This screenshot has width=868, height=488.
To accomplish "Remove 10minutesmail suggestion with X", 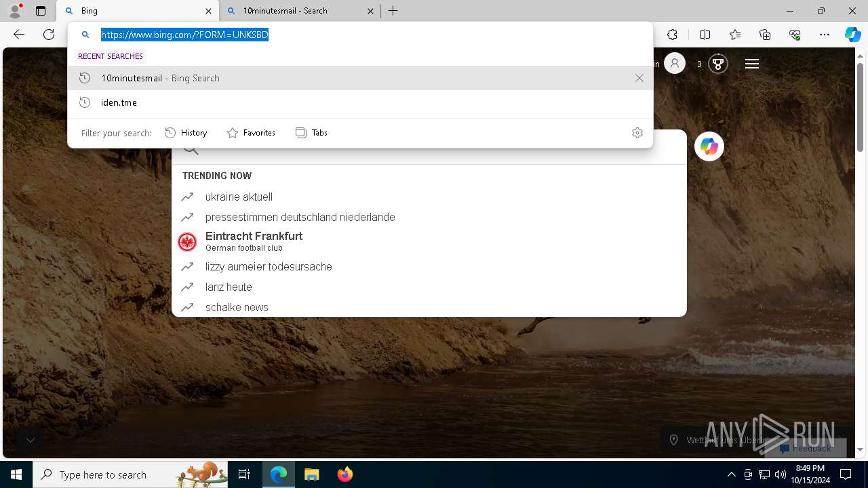I will coord(639,78).
